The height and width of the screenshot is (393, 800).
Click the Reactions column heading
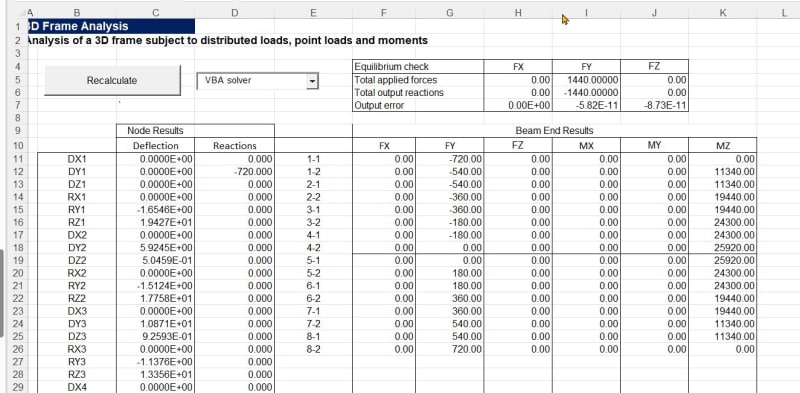pyautogui.click(x=235, y=146)
